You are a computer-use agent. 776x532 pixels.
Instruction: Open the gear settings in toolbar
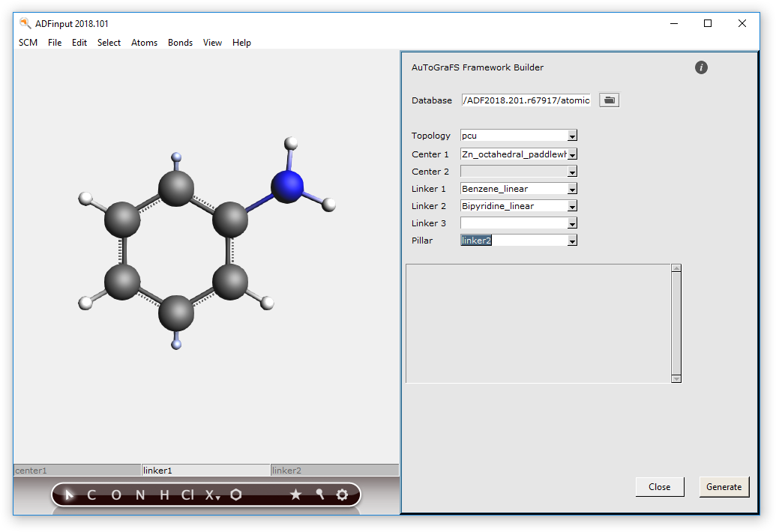(342, 495)
